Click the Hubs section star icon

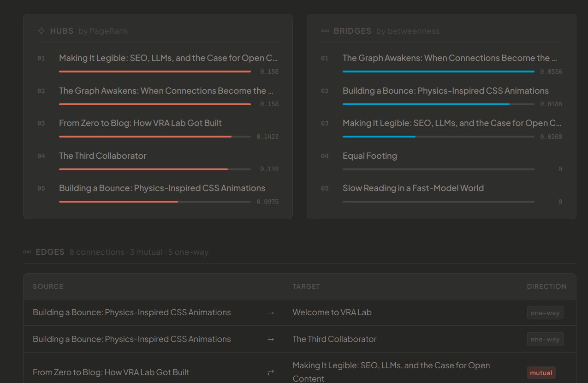(x=41, y=31)
